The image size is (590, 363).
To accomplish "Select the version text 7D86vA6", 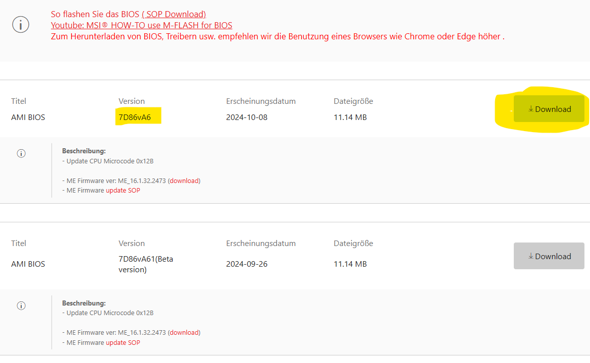I will click(x=135, y=117).
